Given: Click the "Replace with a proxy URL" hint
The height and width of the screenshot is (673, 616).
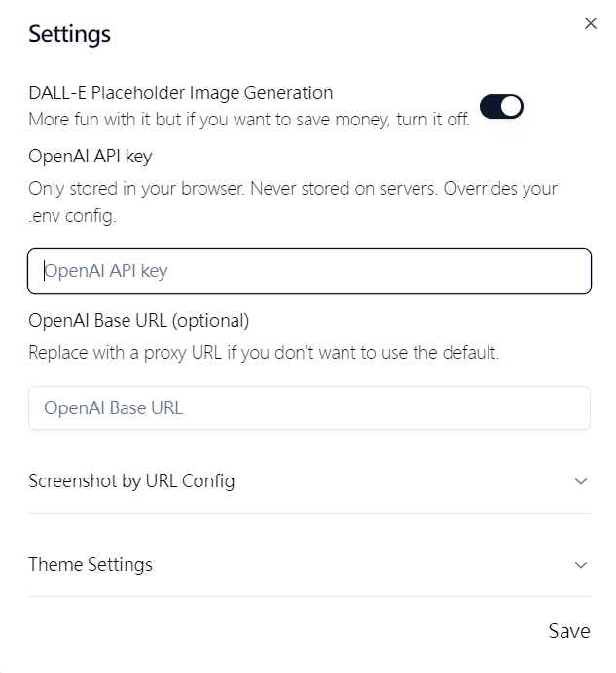Looking at the screenshot, I should click(x=264, y=352).
